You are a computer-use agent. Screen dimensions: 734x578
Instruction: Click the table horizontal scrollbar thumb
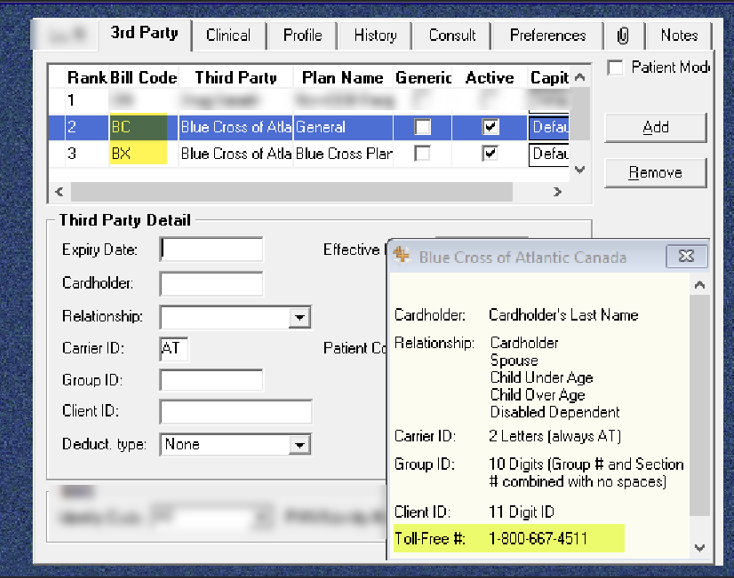(x=292, y=192)
